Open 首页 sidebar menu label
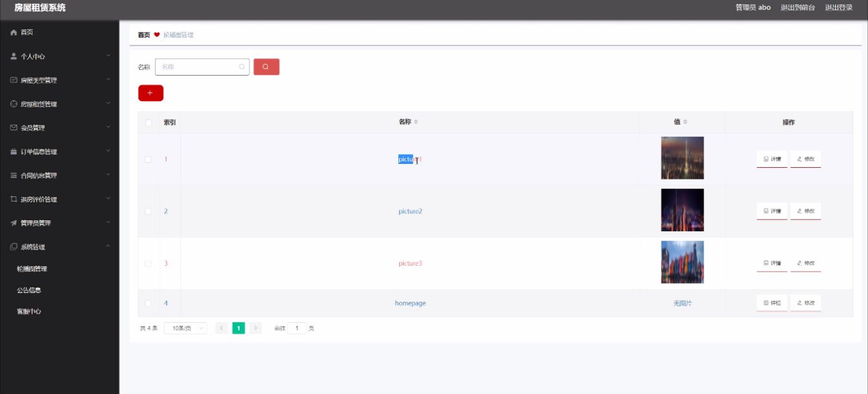Image resolution: width=868 pixels, height=394 pixels. tap(27, 32)
